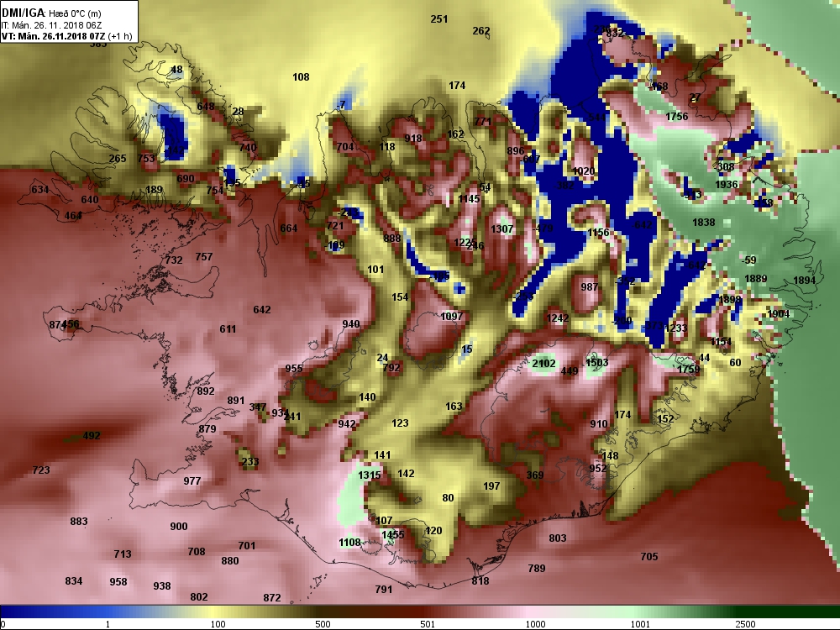Click the map value 1503

coord(596,362)
